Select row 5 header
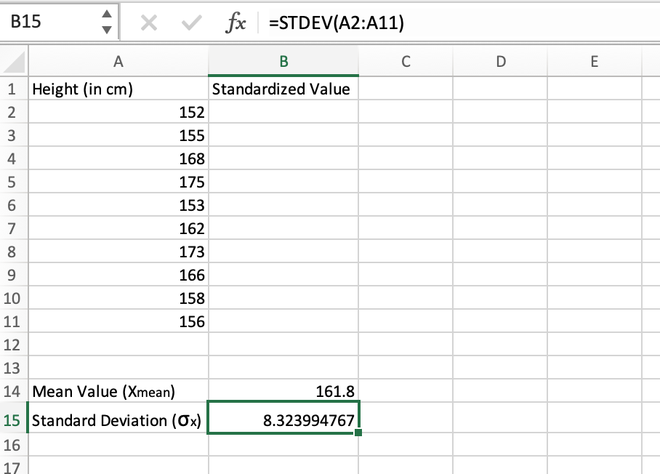 12,182
